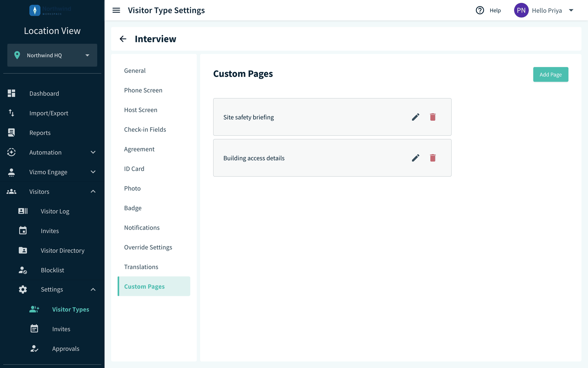588x368 pixels.
Task: Go back using the arrow beside Interview
Action: coord(123,39)
